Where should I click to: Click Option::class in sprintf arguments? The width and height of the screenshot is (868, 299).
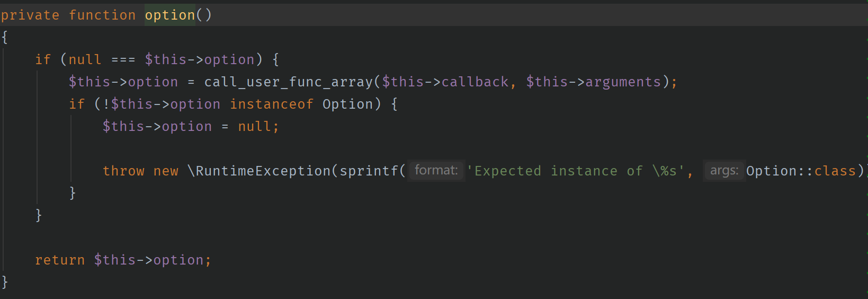[x=801, y=171]
